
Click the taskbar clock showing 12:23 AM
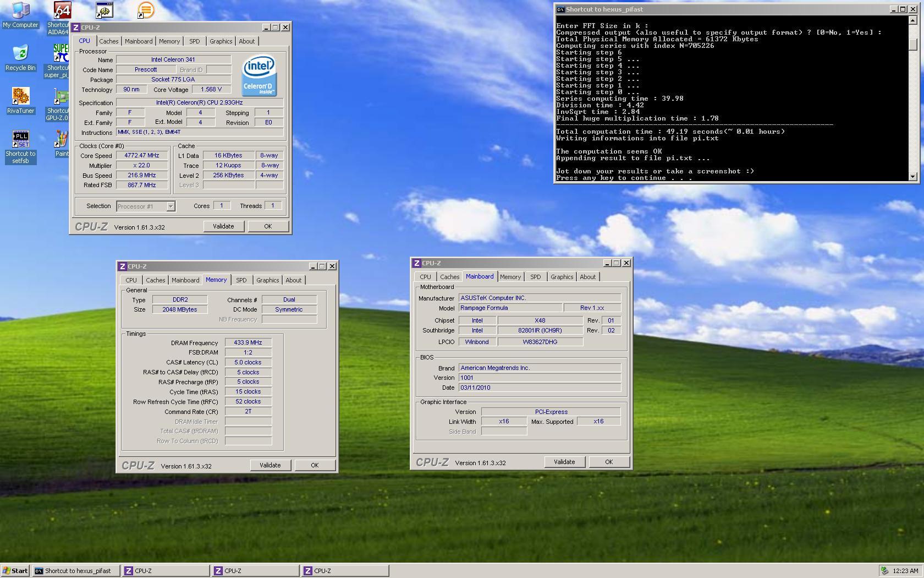[905, 571]
